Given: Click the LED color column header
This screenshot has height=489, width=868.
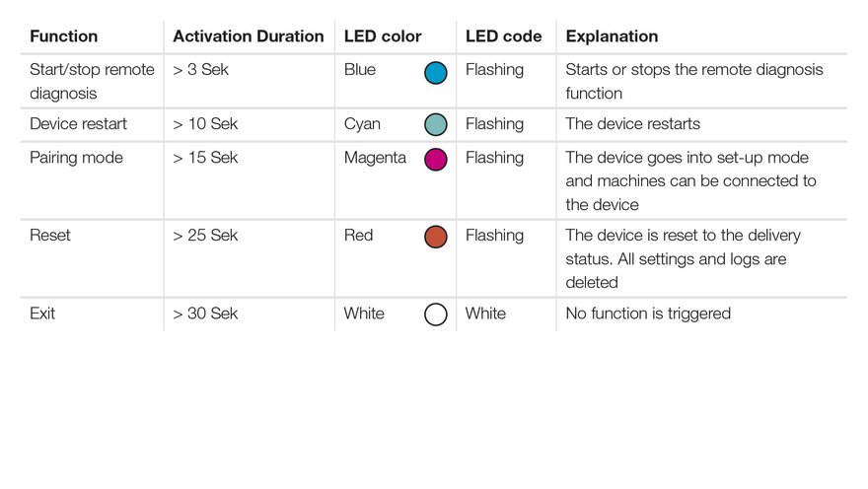Looking at the screenshot, I should [383, 36].
